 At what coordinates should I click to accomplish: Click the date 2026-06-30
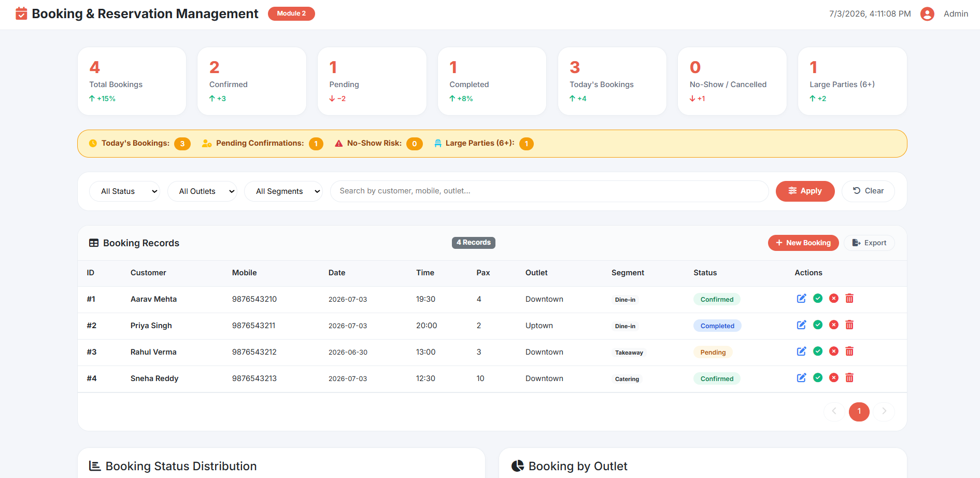[x=348, y=353]
